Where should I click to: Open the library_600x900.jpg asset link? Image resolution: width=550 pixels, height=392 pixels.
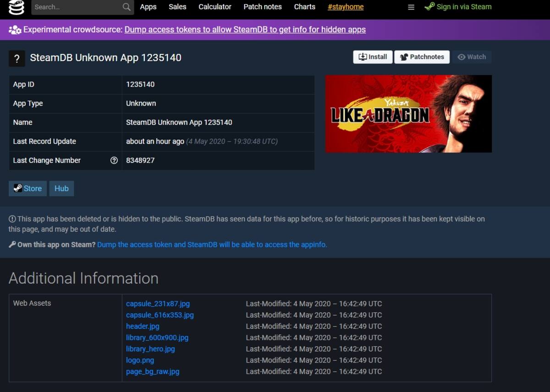(x=157, y=337)
